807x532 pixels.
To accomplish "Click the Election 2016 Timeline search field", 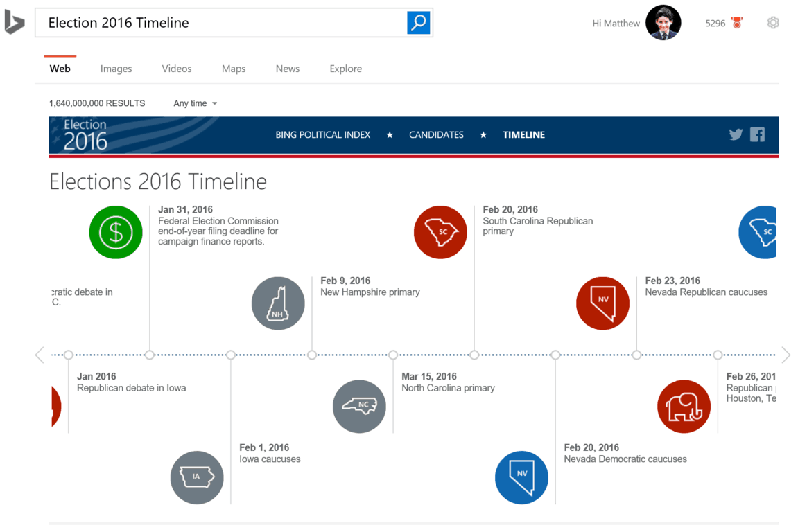I will coord(222,23).
